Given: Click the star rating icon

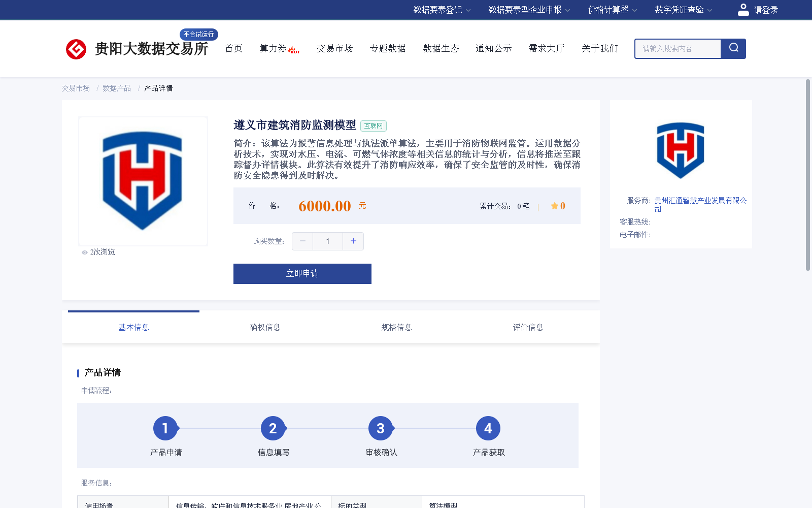Looking at the screenshot, I should 554,206.
